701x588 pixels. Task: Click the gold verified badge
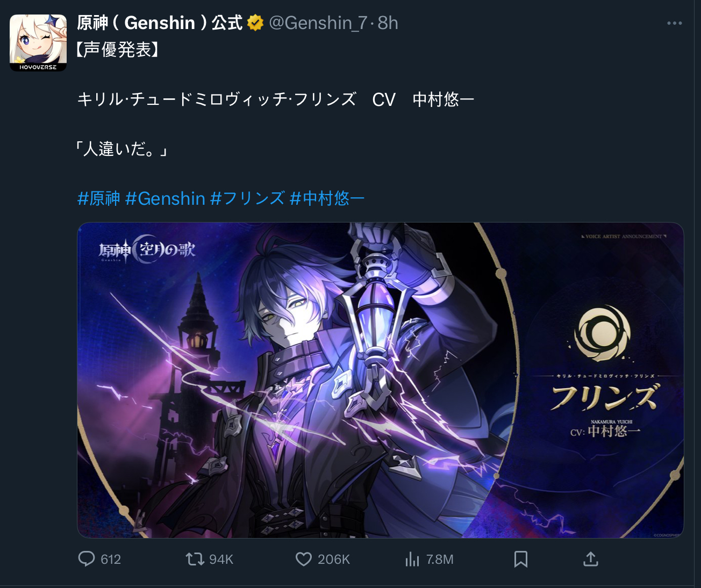pyautogui.click(x=255, y=23)
